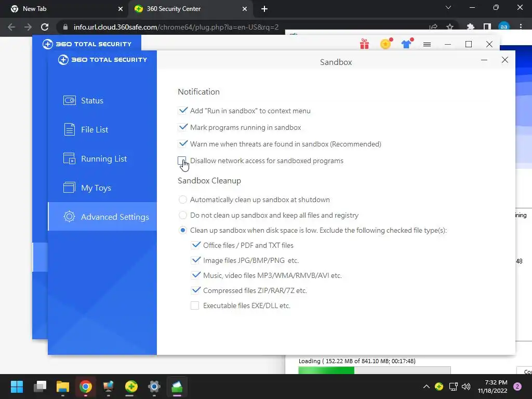This screenshot has width=532, height=399.
Task: Uncheck Music, video files MP3/WMA/RMVB/AVI
Action: [195, 275]
